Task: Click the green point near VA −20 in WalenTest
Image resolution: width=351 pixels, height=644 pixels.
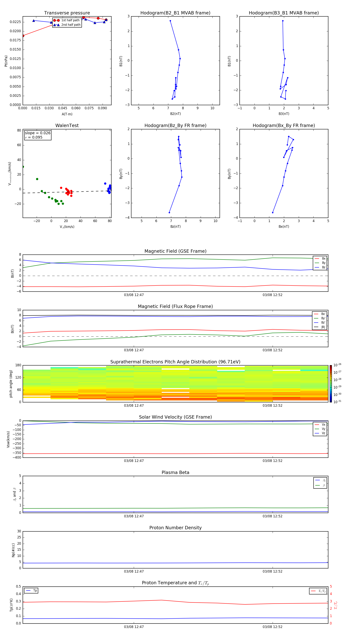Action: coord(37,179)
